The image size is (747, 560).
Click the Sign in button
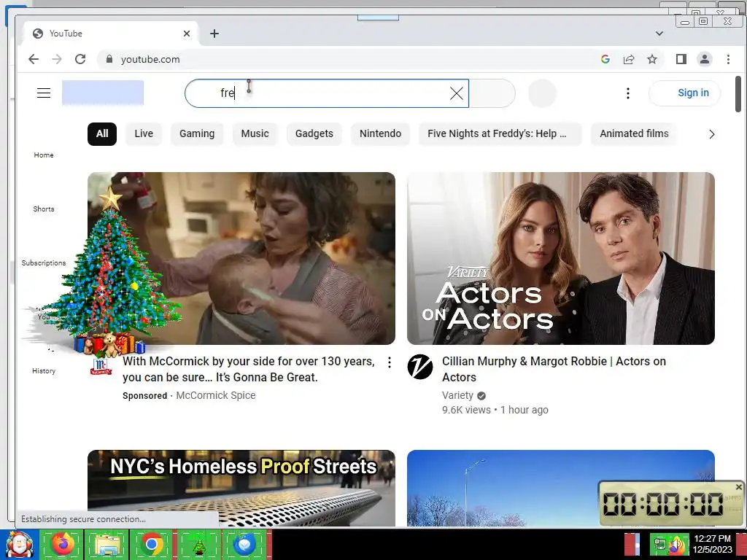[684, 93]
